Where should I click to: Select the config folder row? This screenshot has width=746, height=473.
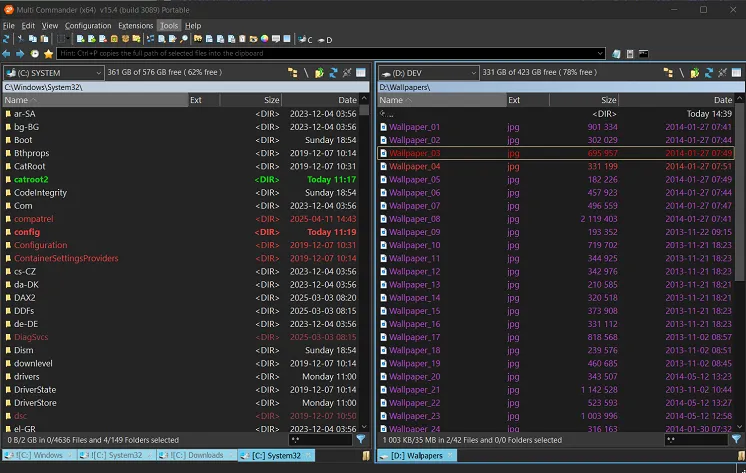tap(181, 232)
